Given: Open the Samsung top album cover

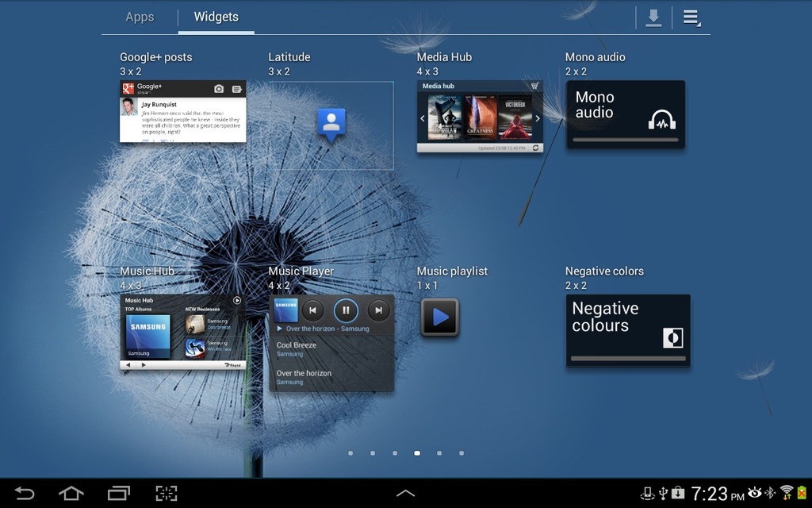Looking at the screenshot, I should [148, 336].
